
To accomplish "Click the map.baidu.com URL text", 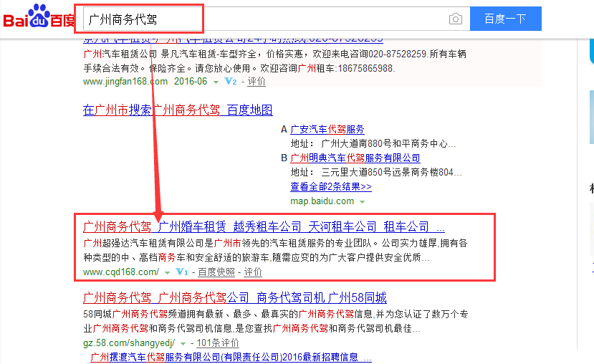I will (322, 201).
